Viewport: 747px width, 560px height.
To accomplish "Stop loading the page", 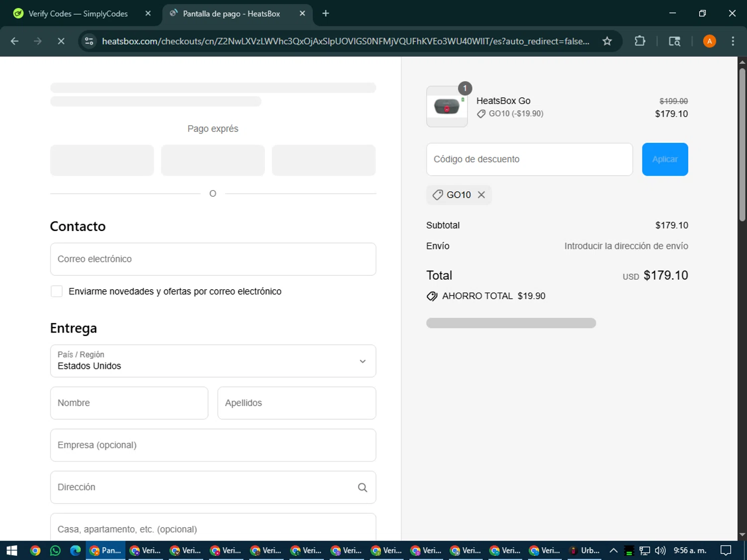I will (61, 41).
